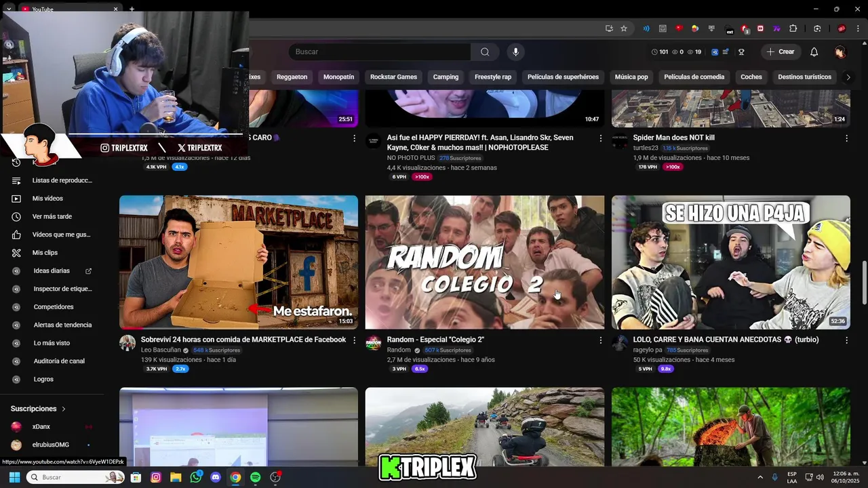Click the Windows taskbar search box
This screenshot has height=488, width=868.
75,477
